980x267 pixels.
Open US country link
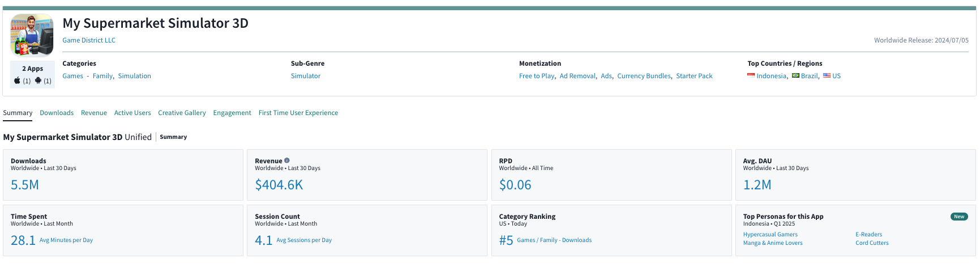(x=836, y=76)
